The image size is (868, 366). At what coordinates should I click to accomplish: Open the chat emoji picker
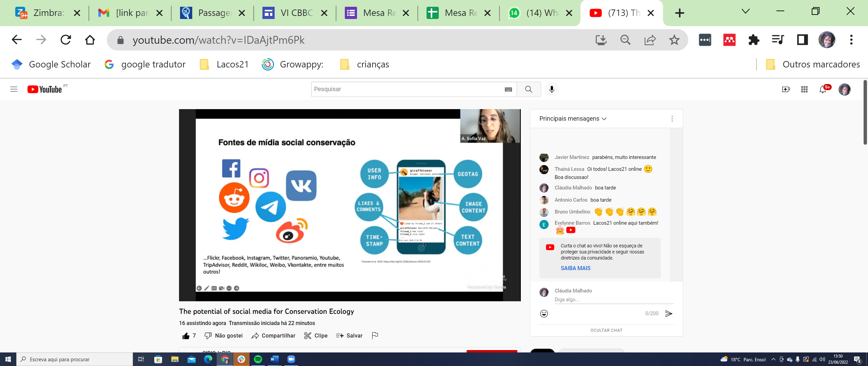(544, 313)
